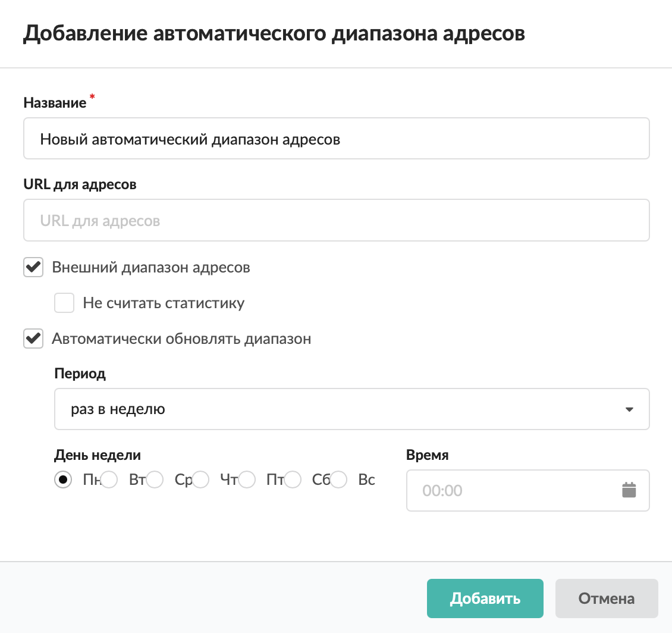Screen dimensions: 672x633
Task: Click the calendar icon in Время field
Action: [x=629, y=491]
